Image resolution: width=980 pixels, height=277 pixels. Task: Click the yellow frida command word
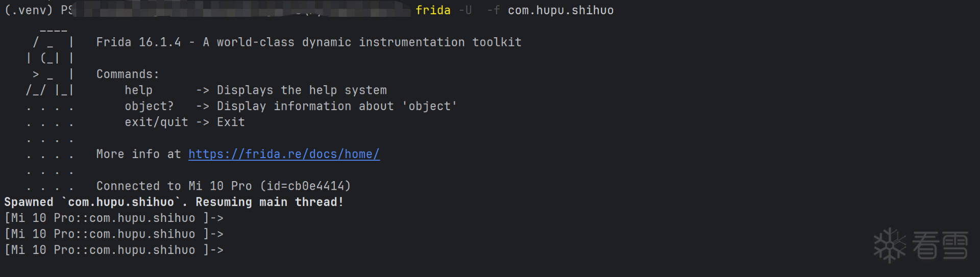433,10
